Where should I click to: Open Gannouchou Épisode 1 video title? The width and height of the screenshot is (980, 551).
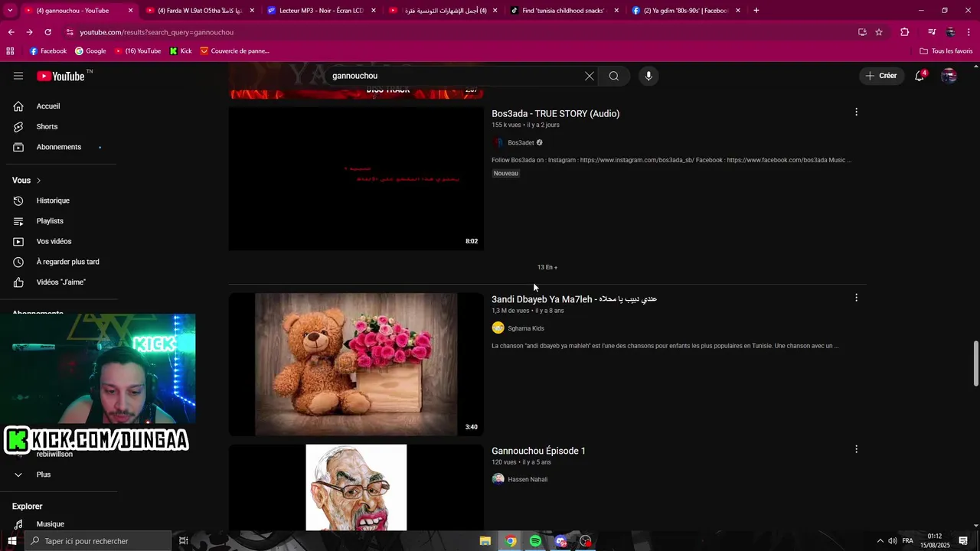pos(538,451)
